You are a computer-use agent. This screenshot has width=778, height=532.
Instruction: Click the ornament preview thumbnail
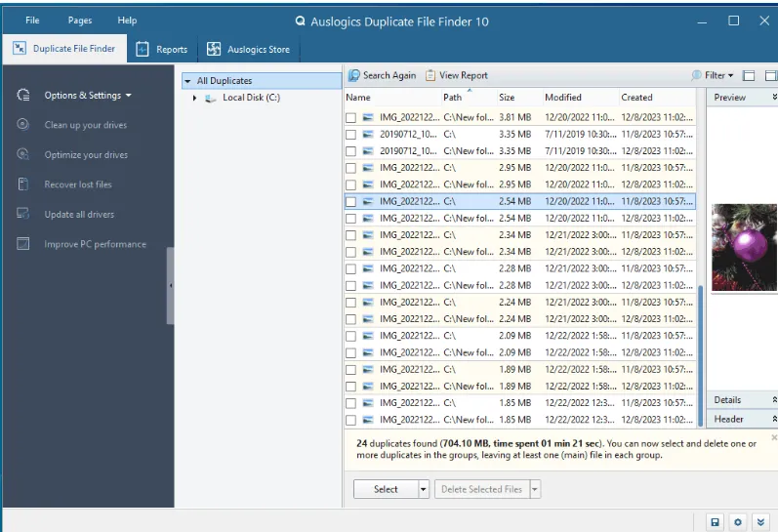[744, 247]
